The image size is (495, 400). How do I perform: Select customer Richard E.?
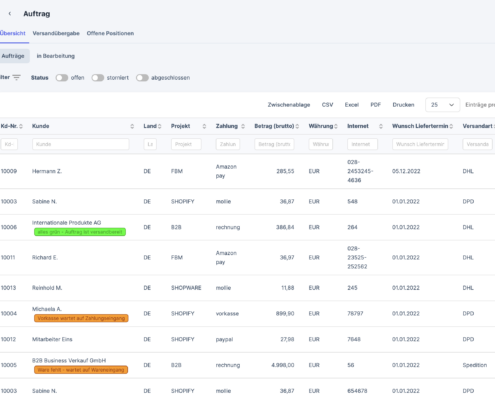pyautogui.click(x=45, y=257)
